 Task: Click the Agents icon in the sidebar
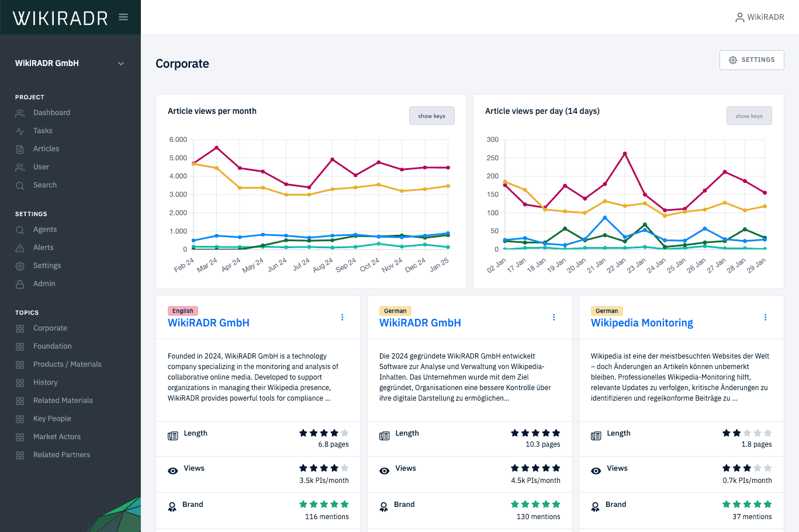point(20,230)
